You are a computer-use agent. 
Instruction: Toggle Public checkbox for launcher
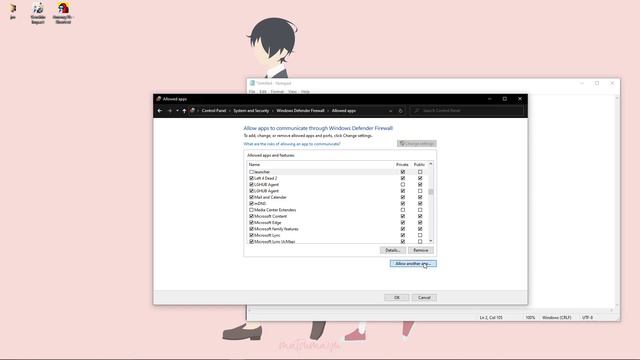[x=420, y=172]
